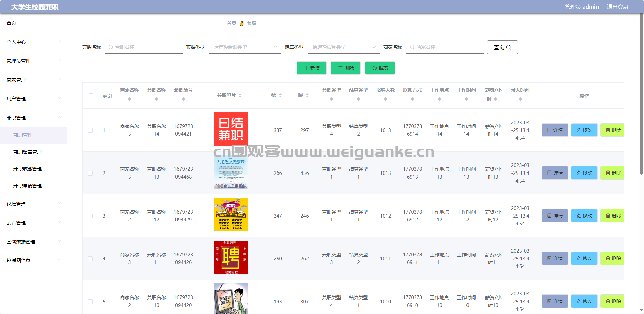644x314 pixels.
Task: Click the 查询 search button
Action: coord(502,47)
